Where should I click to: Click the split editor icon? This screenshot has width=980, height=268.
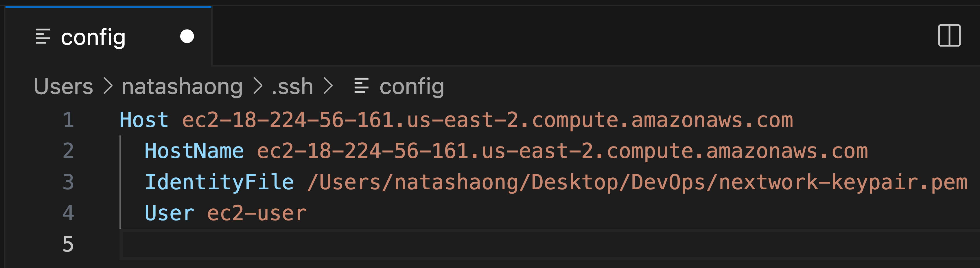point(949,35)
